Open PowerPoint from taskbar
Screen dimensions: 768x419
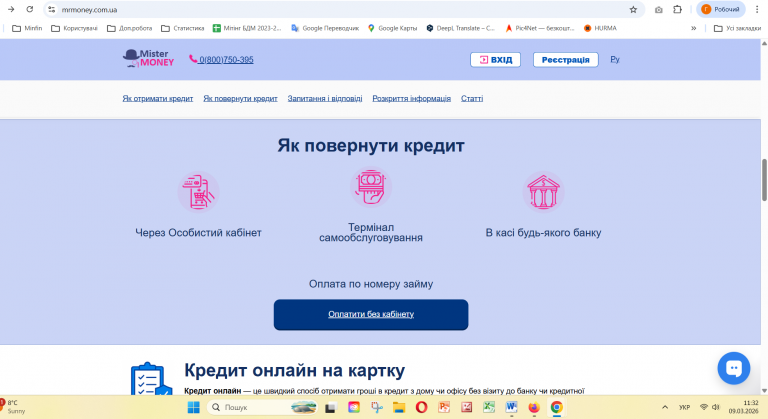point(444,407)
